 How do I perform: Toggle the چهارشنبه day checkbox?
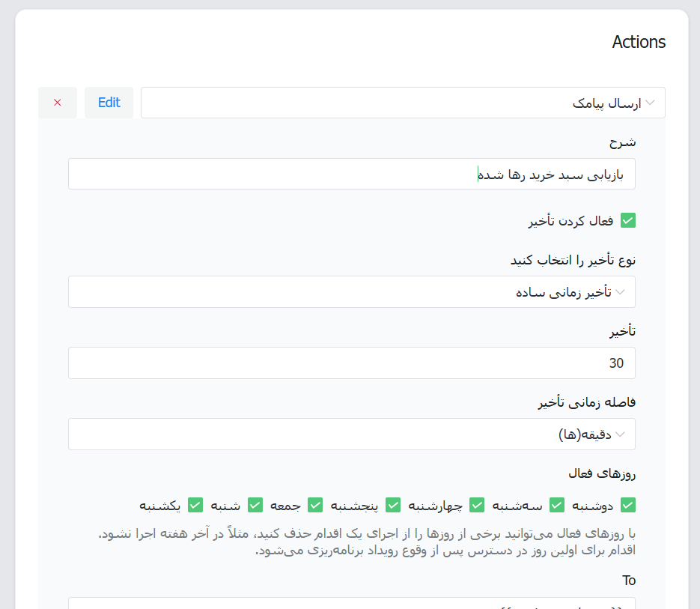[477, 506]
